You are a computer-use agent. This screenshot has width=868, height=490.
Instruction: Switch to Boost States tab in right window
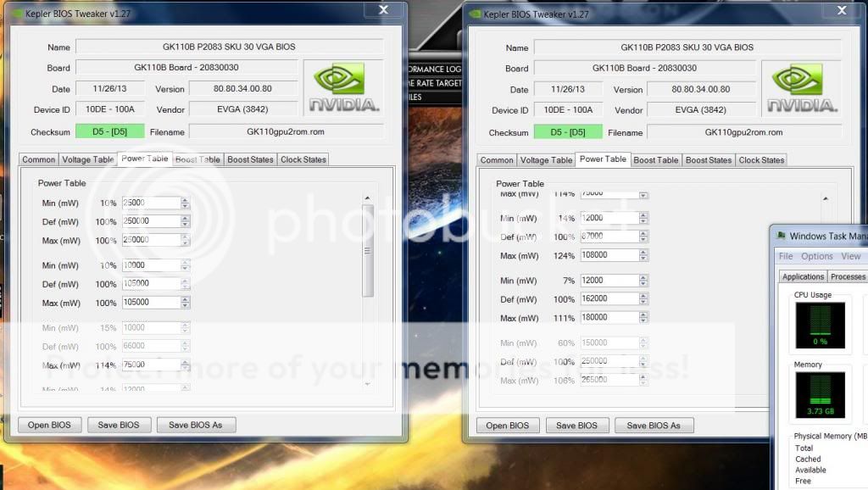(x=709, y=160)
